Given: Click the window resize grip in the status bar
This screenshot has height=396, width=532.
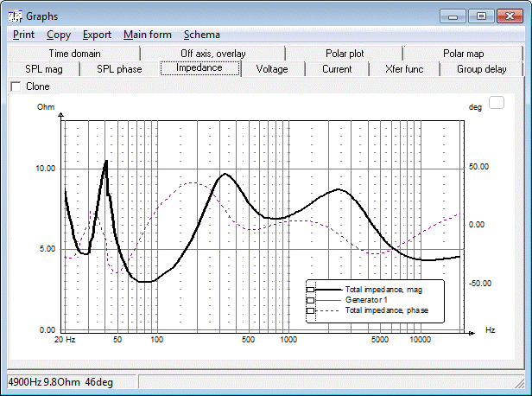Looking at the screenshot, I should click(x=519, y=383).
